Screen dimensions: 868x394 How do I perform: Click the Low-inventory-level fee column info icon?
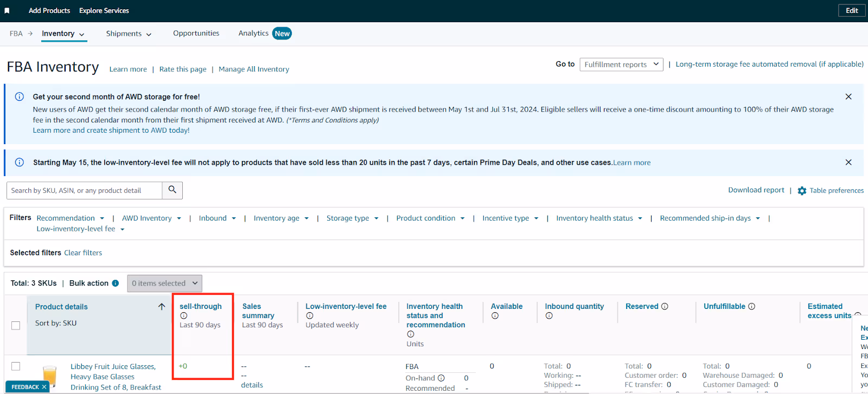[309, 315]
